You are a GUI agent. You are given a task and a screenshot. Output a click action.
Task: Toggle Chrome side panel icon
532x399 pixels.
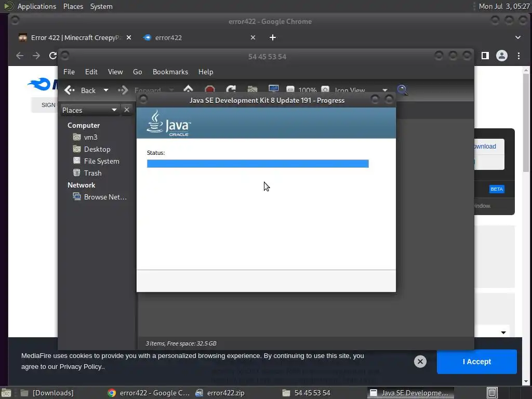pyautogui.click(x=485, y=56)
